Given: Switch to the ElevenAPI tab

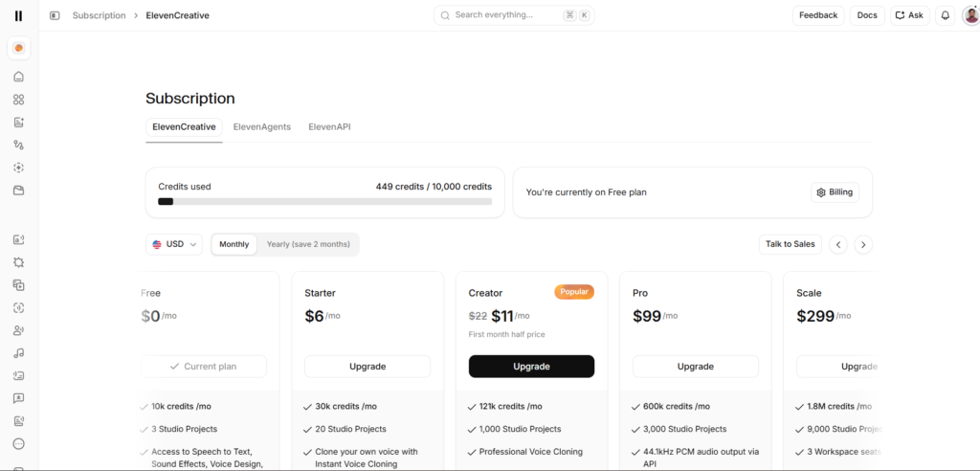Looking at the screenshot, I should 329,127.
